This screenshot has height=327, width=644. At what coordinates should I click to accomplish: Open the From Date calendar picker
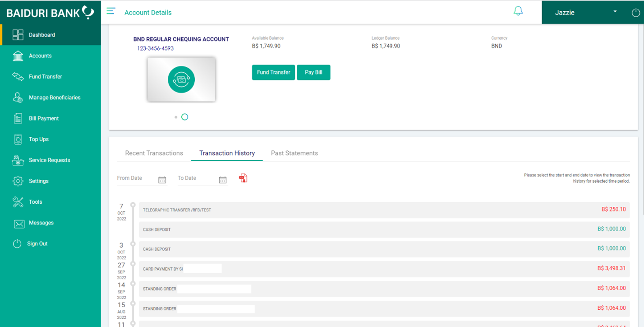click(162, 179)
